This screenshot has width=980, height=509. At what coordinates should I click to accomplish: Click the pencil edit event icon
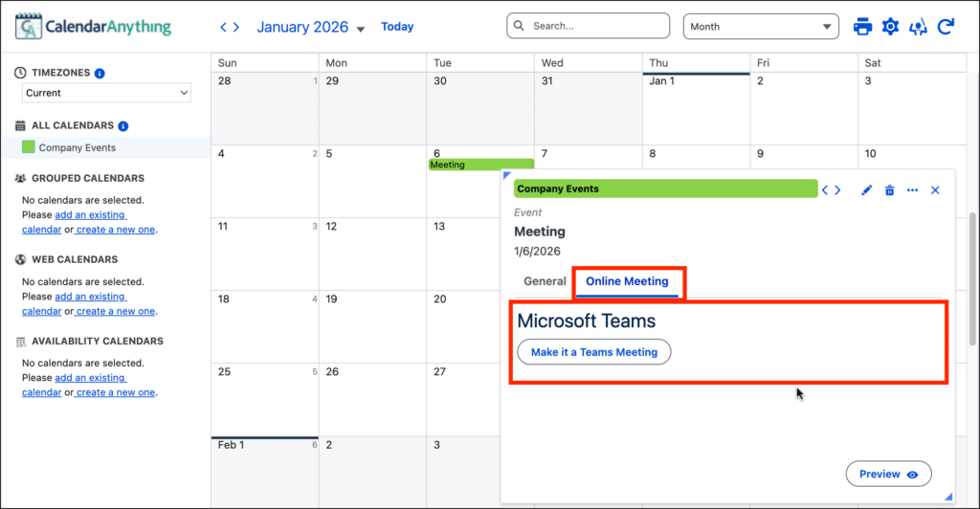click(867, 190)
